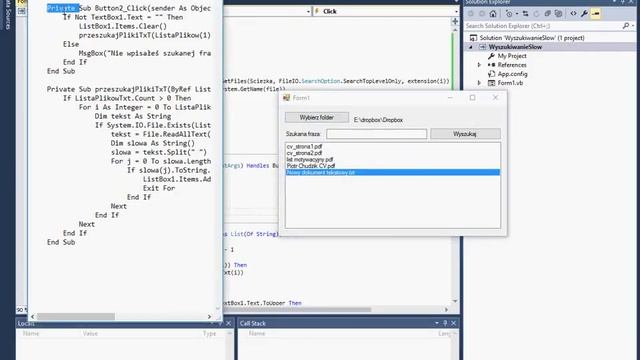This screenshot has width=640, height=360.
Task: Click the editor horizontal scrollbar thumb
Action: 298,309
